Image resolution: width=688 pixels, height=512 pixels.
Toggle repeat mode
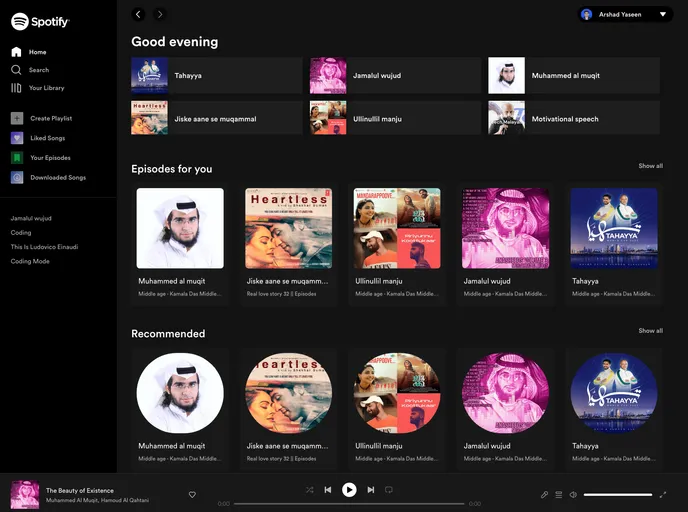coord(389,490)
